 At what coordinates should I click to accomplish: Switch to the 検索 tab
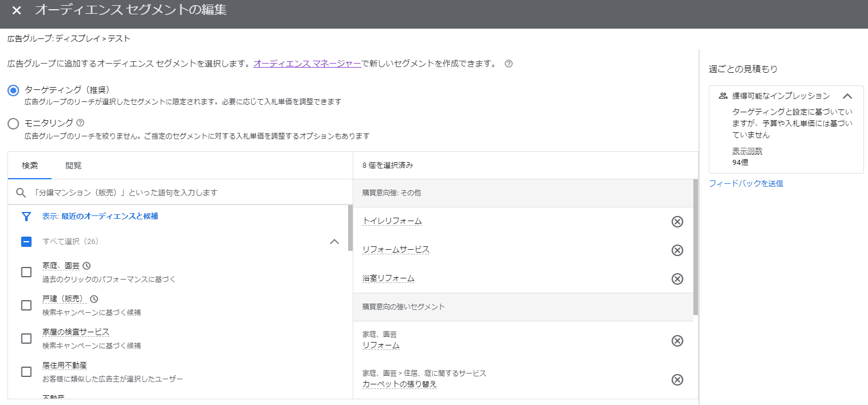click(30, 166)
